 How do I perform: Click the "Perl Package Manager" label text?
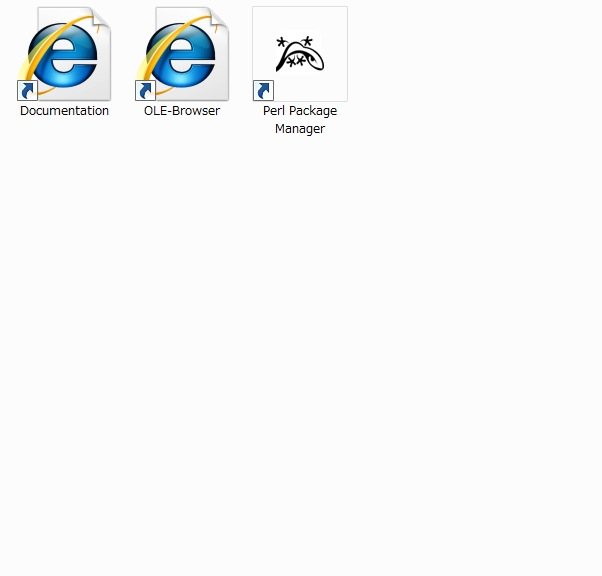click(x=300, y=120)
